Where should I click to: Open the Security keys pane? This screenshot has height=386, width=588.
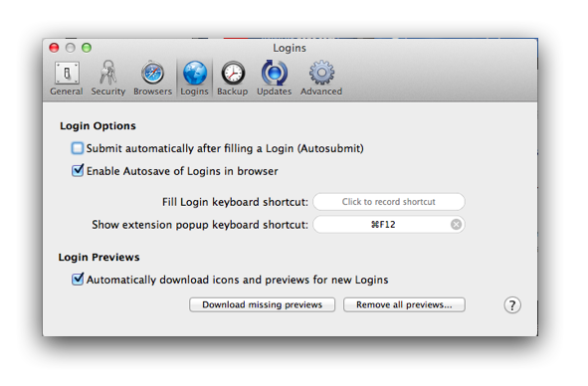(x=108, y=78)
